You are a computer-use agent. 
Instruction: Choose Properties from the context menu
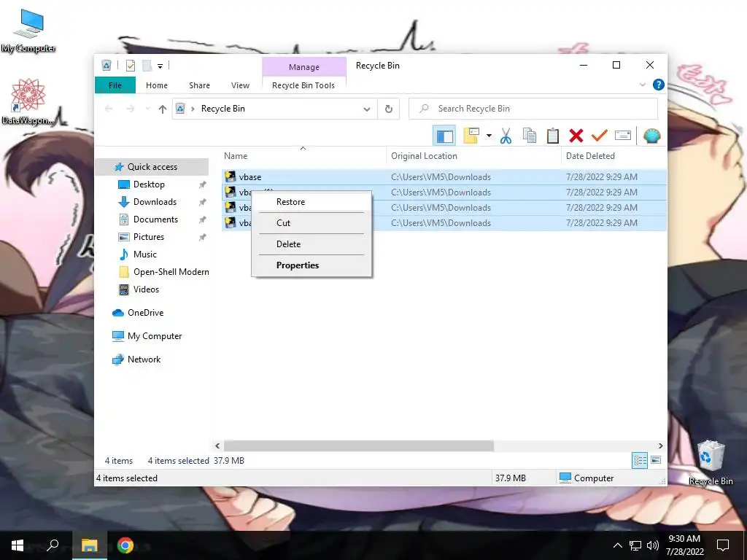coord(311,265)
